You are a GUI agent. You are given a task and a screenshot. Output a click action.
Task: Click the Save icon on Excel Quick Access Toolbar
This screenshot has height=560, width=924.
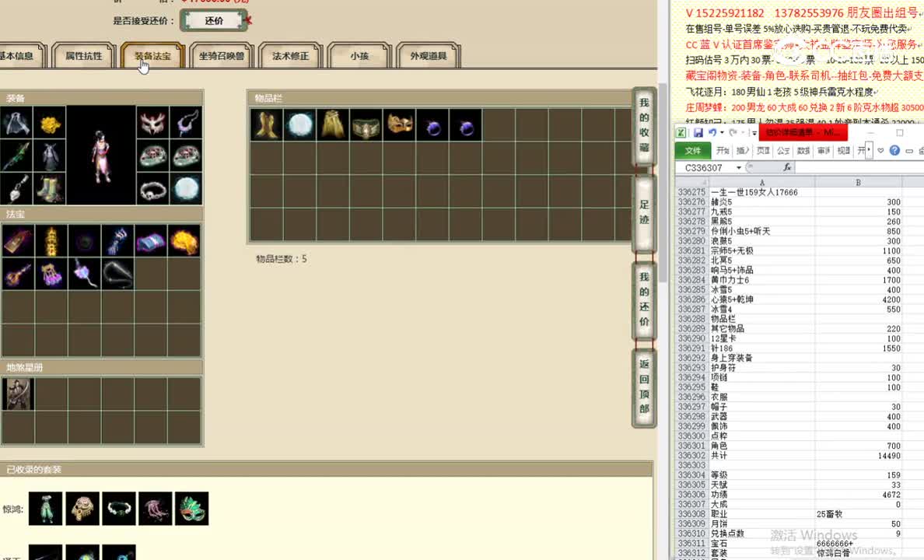(x=699, y=132)
